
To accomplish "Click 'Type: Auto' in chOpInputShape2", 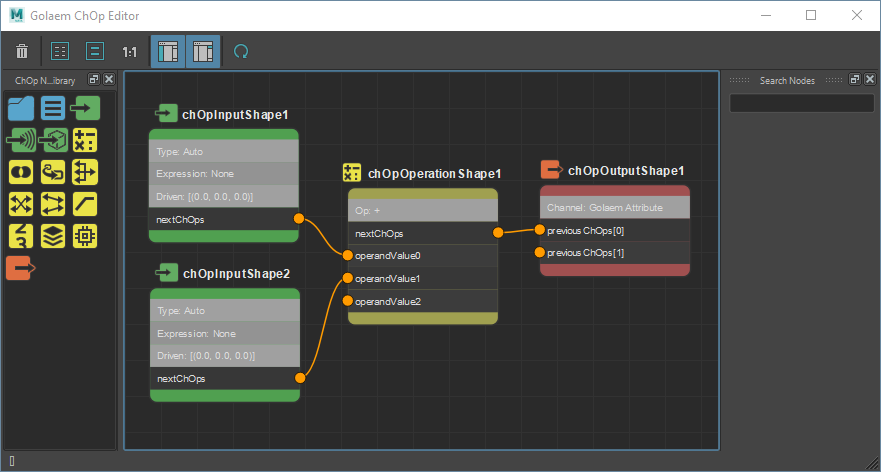I will pyautogui.click(x=225, y=310).
